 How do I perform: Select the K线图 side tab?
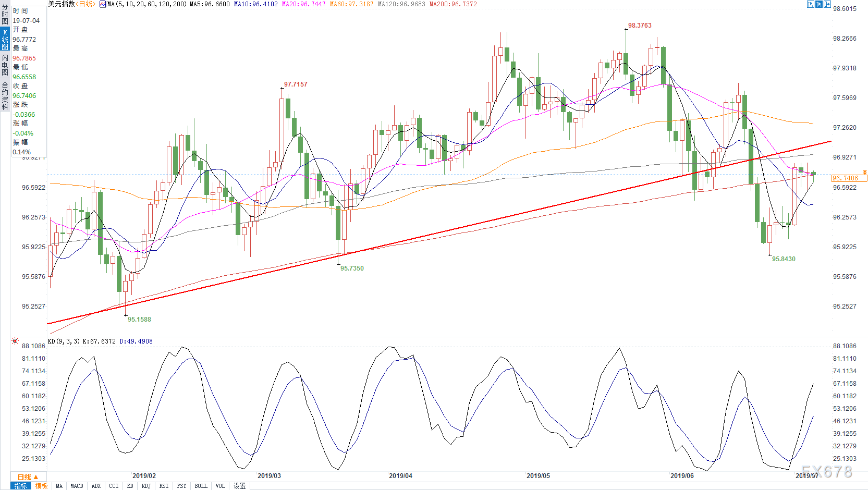[5, 40]
